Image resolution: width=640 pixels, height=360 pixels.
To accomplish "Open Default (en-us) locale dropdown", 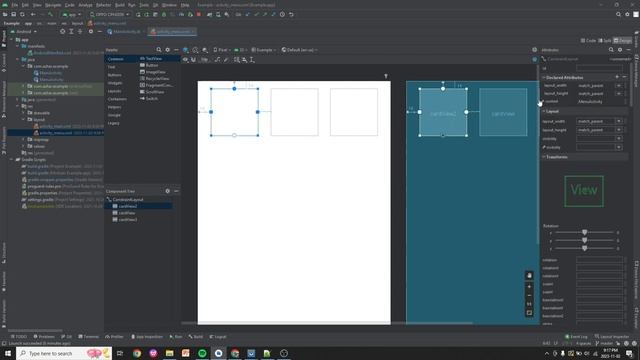I will coord(300,50).
